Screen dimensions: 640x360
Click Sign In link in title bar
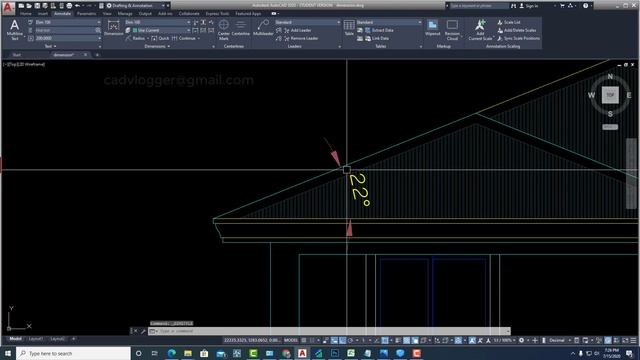(x=529, y=6)
